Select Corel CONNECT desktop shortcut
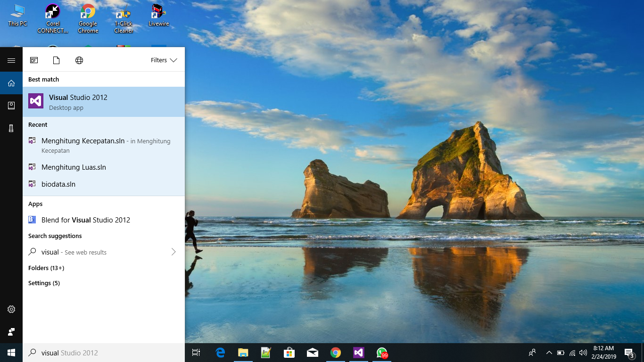Image resolution: width=644 pixels, height=362 pixels. [53, 19]
